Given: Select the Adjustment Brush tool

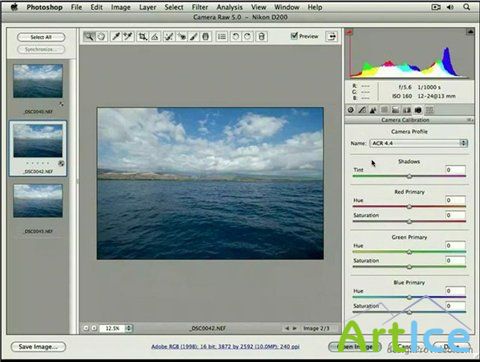Looking at the screenshot, I should click(x=194, y=36).
